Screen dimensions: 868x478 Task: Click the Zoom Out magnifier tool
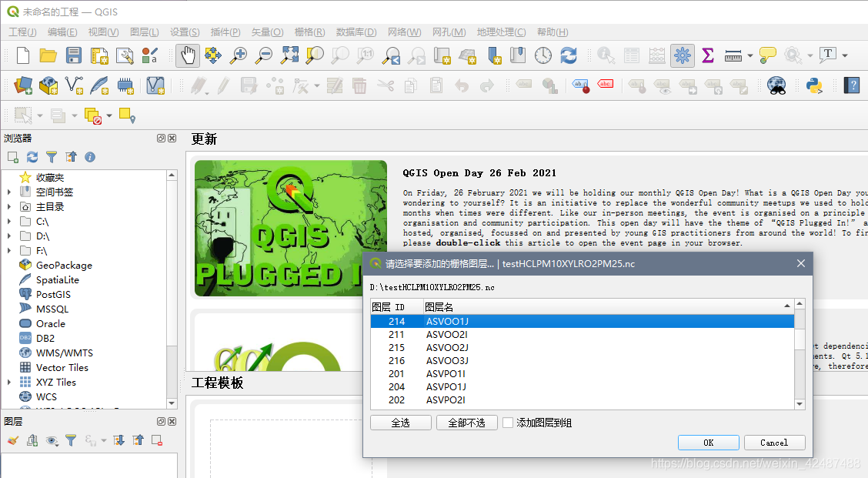click(265, 55)
